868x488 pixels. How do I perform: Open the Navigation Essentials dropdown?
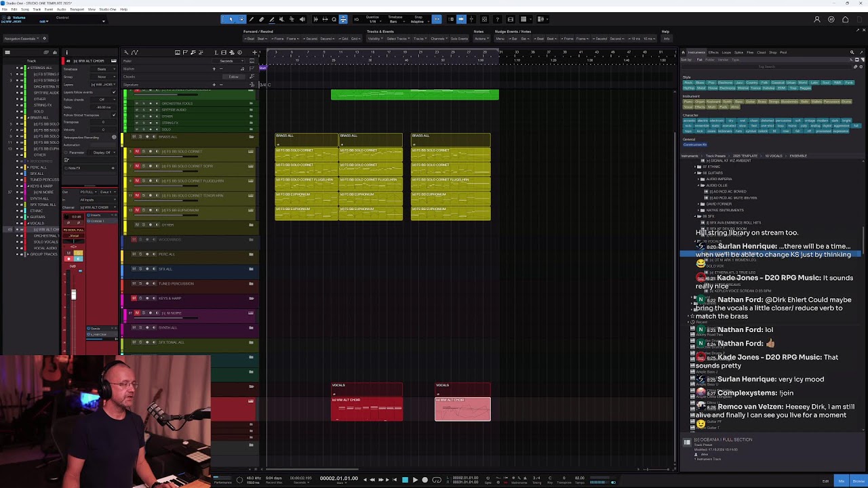21,39
